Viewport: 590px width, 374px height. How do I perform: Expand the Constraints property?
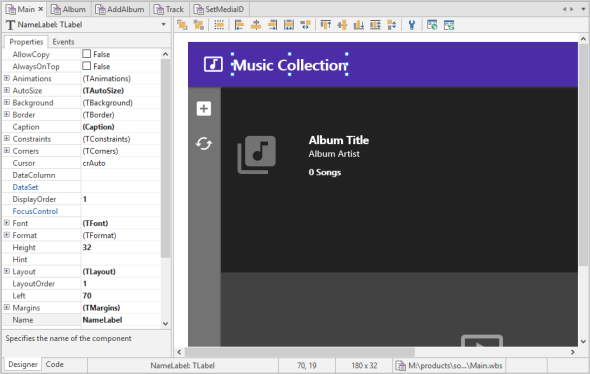(x=7, y=138)
